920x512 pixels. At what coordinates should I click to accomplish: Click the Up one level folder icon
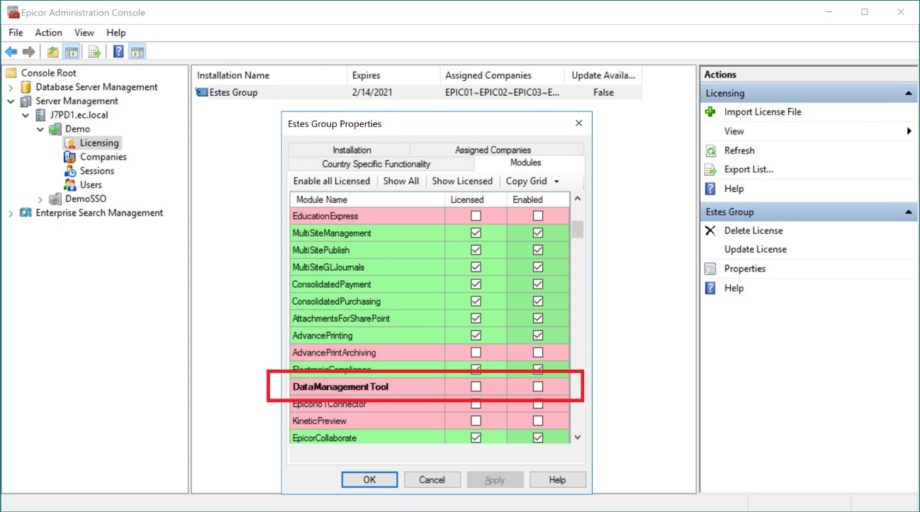coord(53,52)
